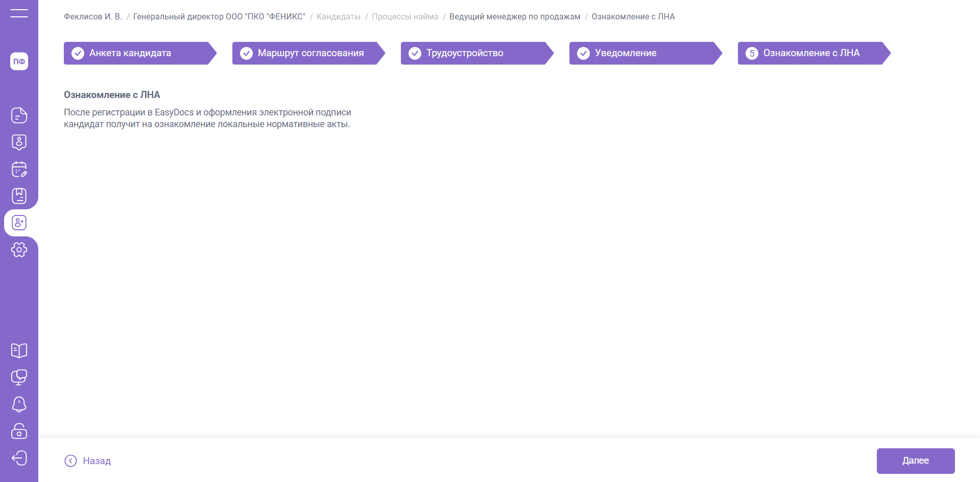The image size is (980, 482).
Task: Open the bookmarked document sidebar icon
Action: [x=19, y=196]
